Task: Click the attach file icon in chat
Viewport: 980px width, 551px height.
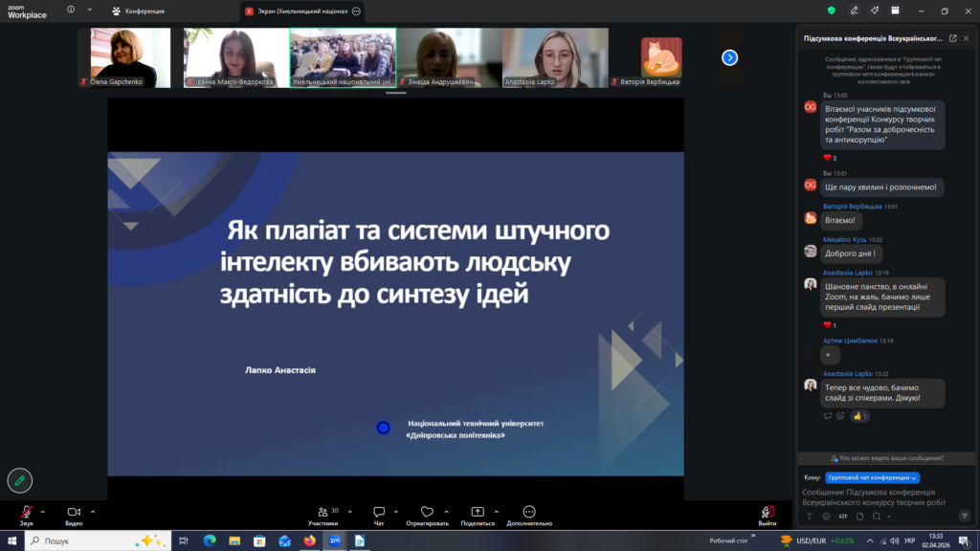Action: coord(860,517)
